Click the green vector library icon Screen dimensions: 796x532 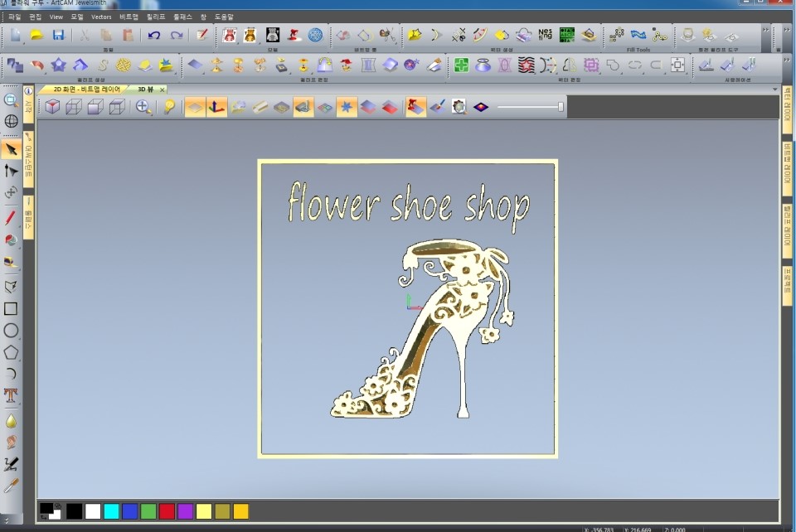[x=567, y=35]
